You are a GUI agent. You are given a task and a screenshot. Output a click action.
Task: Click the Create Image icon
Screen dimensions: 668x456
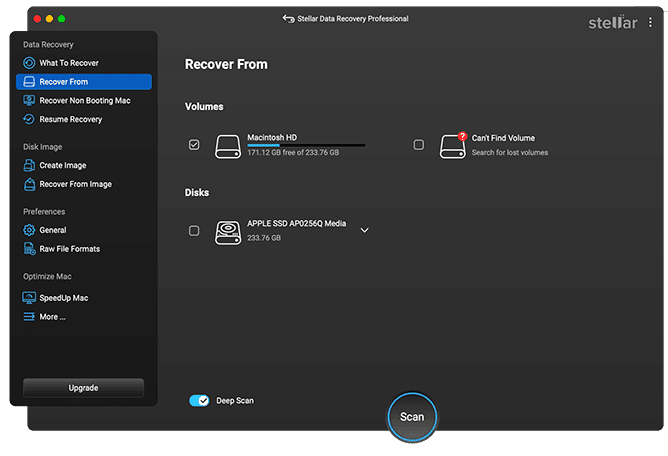[29, 165]
